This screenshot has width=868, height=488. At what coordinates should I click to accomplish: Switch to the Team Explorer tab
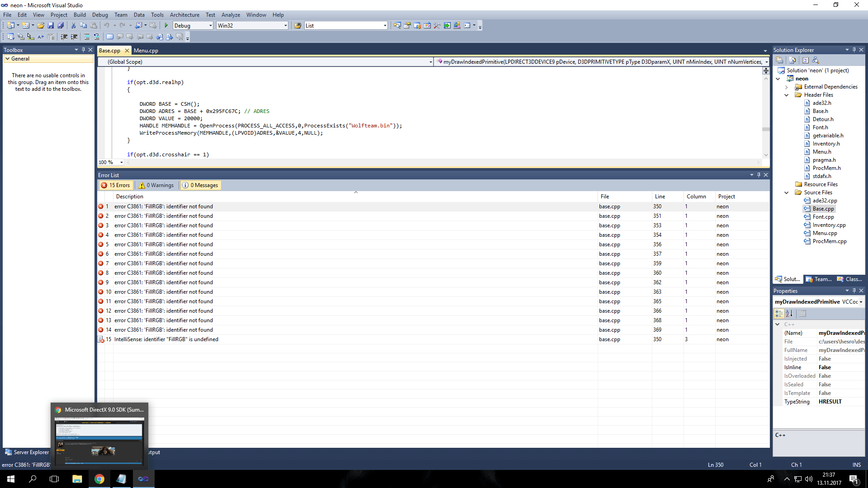point(819,279)
